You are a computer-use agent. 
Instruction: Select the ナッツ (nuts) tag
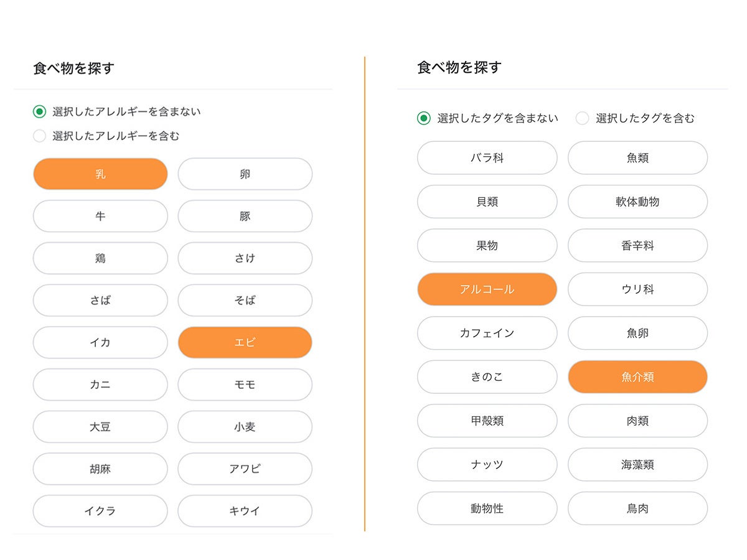pyautogui.click(x=487, y=464)
